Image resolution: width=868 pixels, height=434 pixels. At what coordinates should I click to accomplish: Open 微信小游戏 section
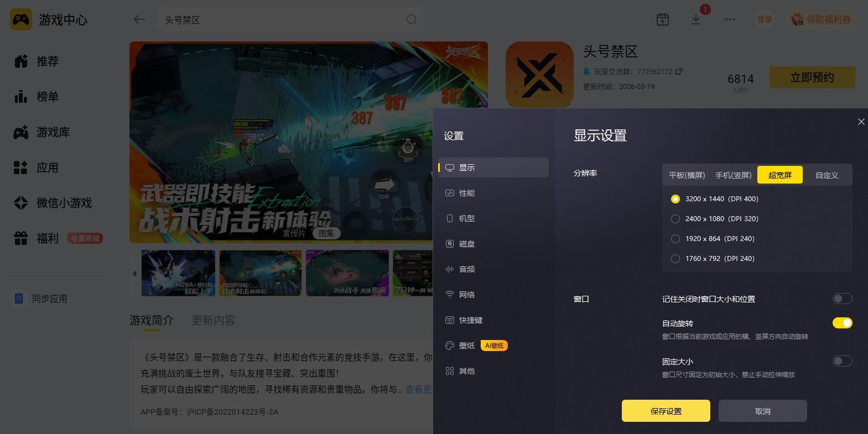click(x=53, y=203)
